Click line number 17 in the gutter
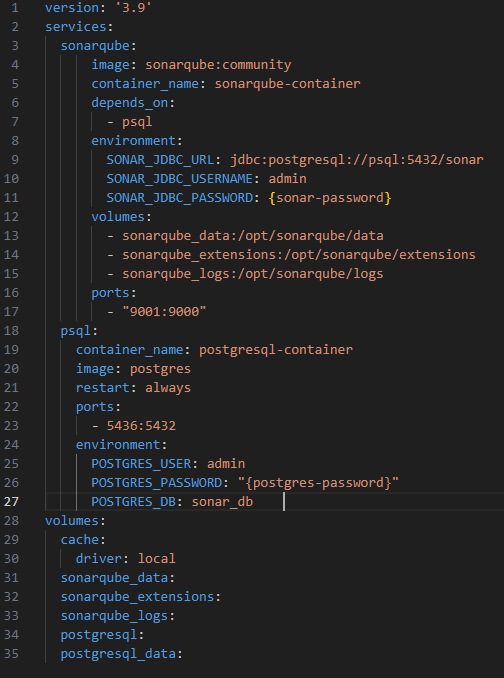This screenshot has width=504, height=678. [x=11, y=312]
